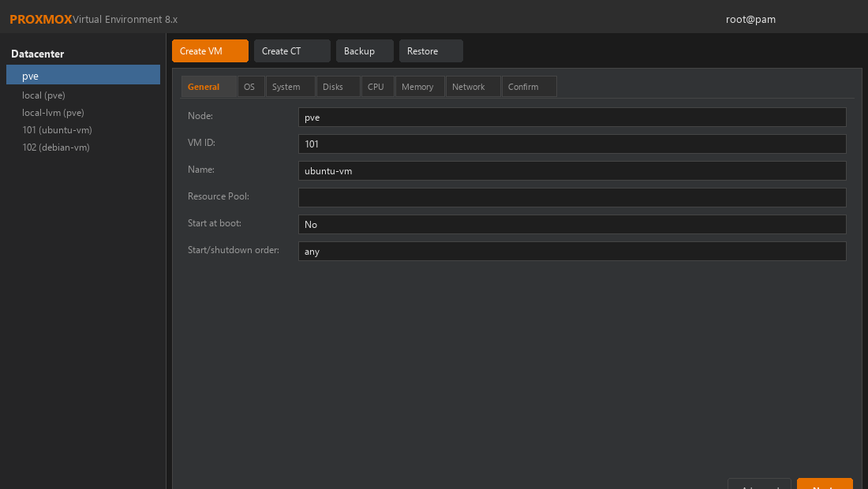
Task: Open the Confirm tab
Action: click(529, 87)
